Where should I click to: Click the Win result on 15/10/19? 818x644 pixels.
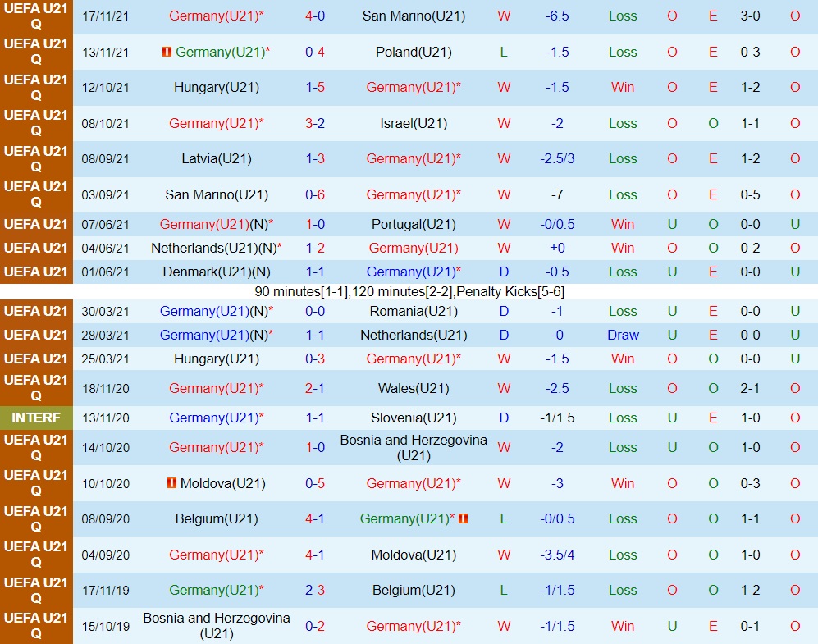click(x=623, y=626)
